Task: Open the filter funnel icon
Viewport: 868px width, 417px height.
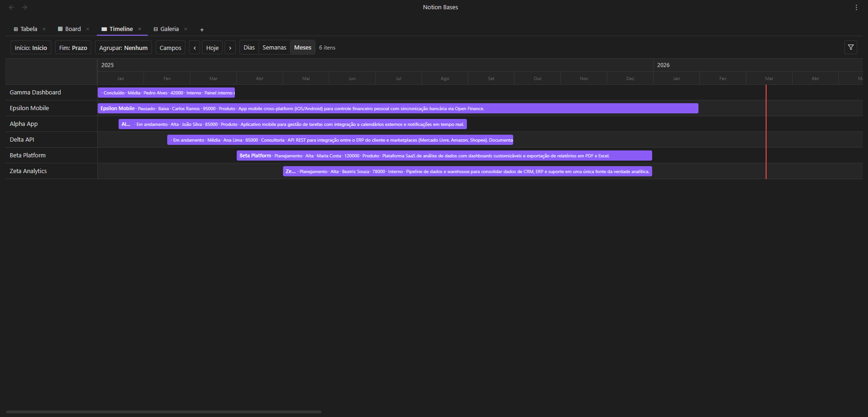Action: (851, 47)
